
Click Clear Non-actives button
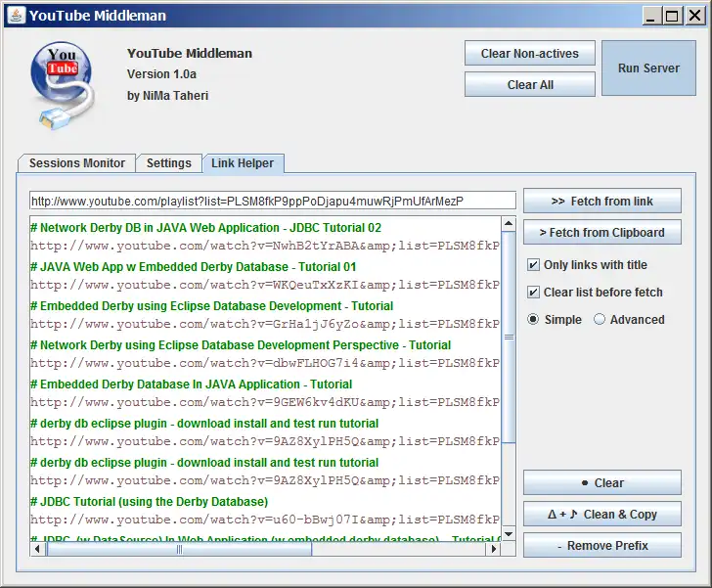pos(530,54)
